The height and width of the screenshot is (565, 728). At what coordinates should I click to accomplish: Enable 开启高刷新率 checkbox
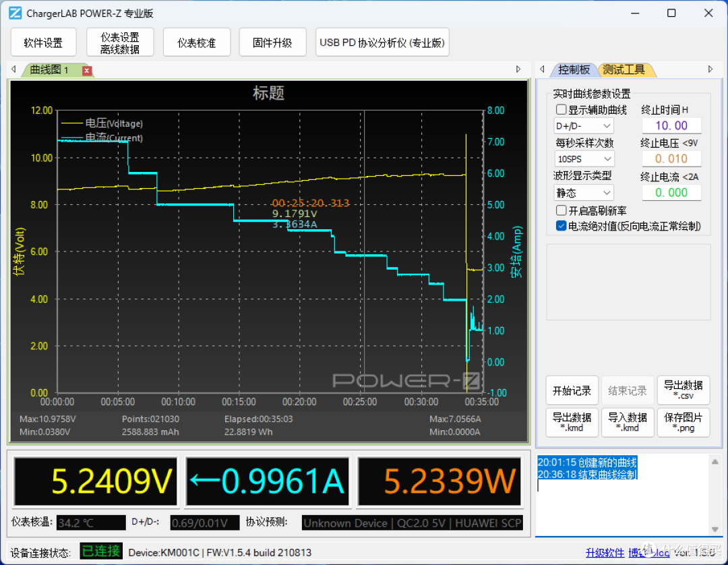coord(561,210)
